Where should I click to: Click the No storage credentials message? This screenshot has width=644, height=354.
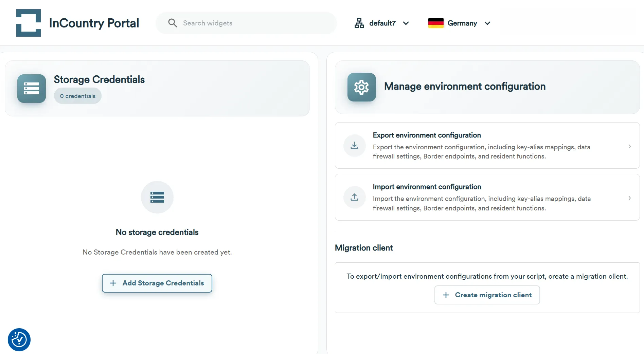[157, 232]
